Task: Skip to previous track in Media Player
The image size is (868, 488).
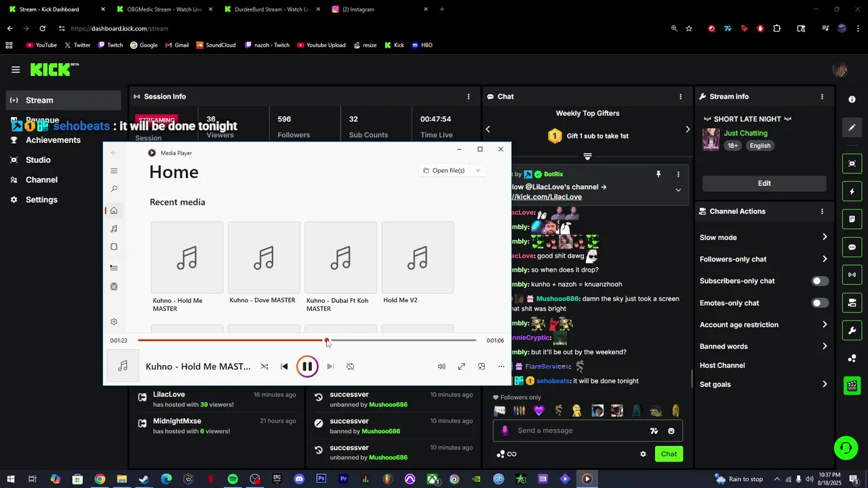Action: [284, 367]
